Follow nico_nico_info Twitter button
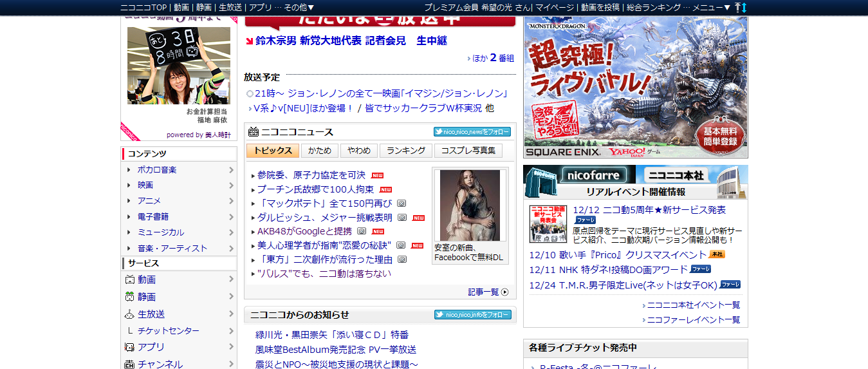Viewport: 868px width, 369px height. (x=472, y=315)
